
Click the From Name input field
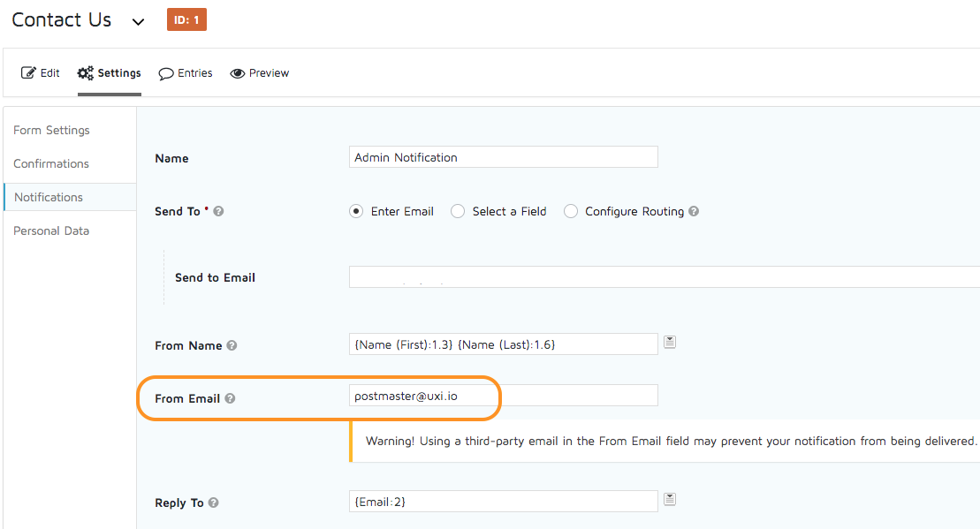[503, 344]
